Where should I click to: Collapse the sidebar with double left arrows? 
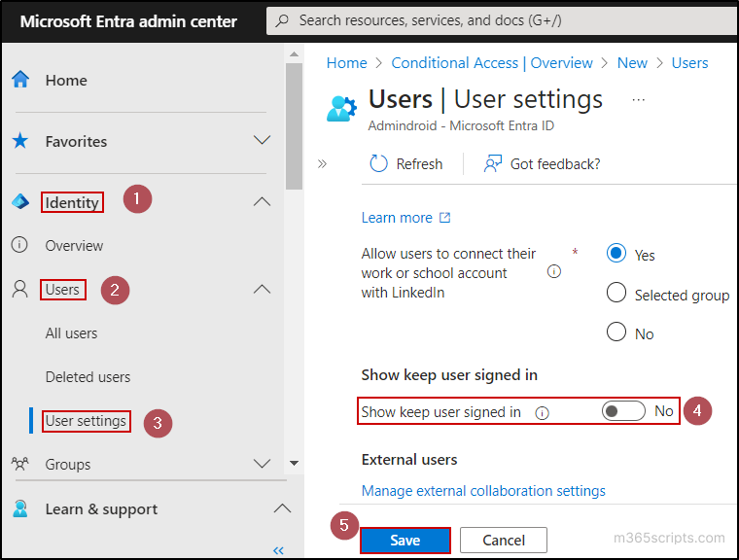[278, 550]
